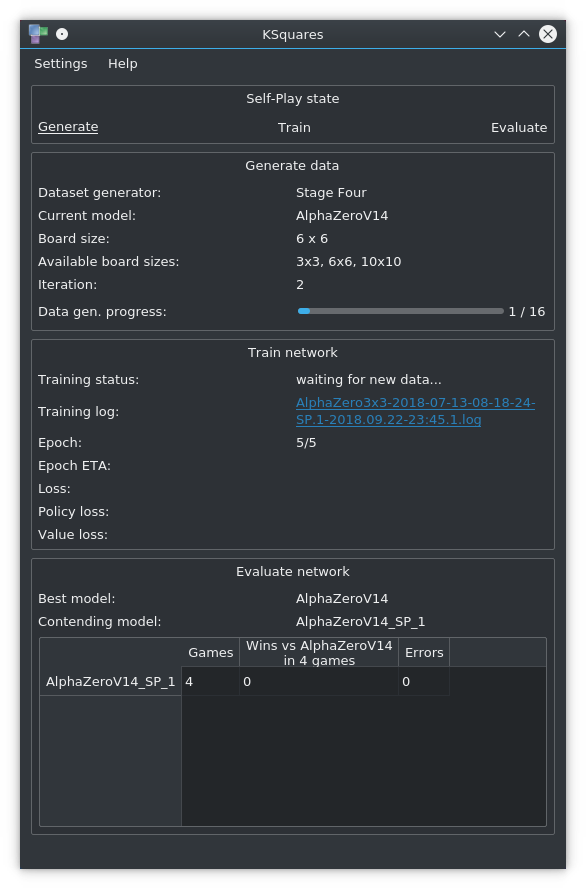Click the Errors column header
Viewport: 586px width, 889px height.
[x=424, y=653]
